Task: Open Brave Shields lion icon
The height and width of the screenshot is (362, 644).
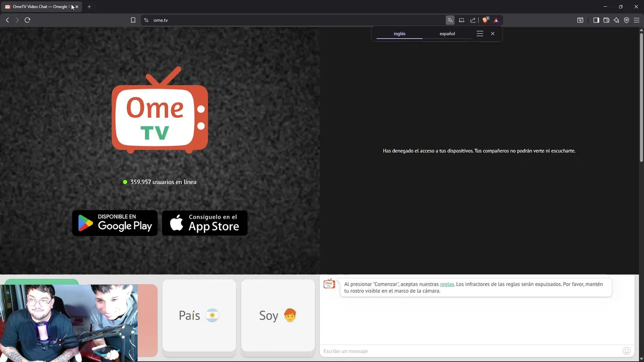Action: 485,20
